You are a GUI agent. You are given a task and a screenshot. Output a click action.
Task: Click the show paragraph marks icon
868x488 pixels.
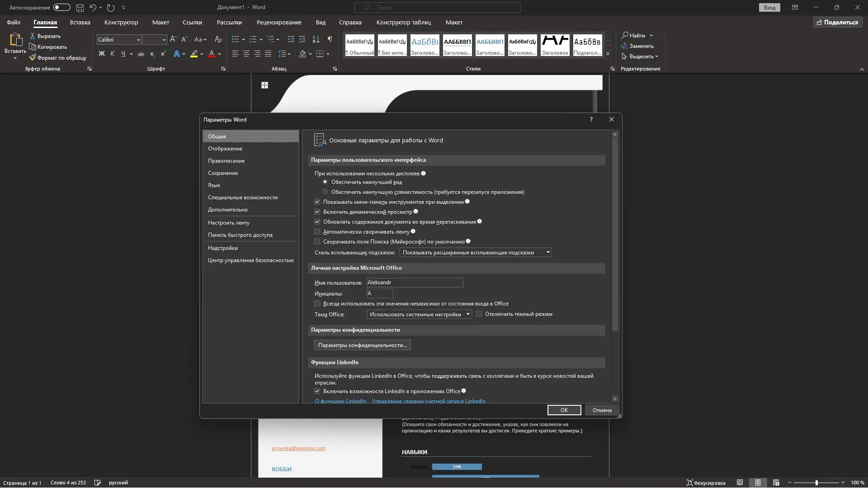coord(330,39)
